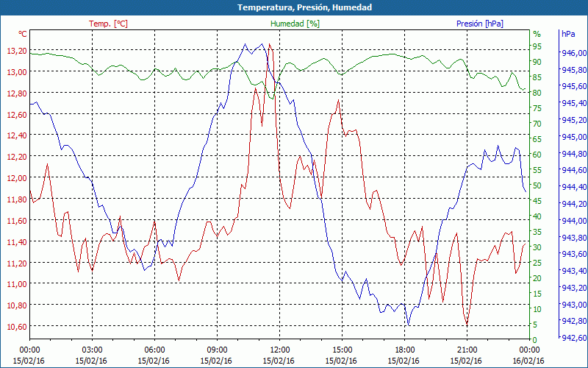
Task: Click the '944,20' pressure axis value
Action: point(574,204)
